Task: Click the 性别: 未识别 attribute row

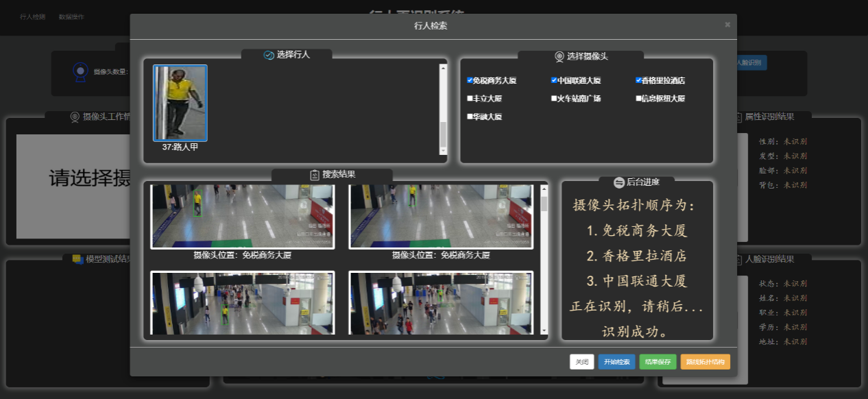Action: coord(783,142)
